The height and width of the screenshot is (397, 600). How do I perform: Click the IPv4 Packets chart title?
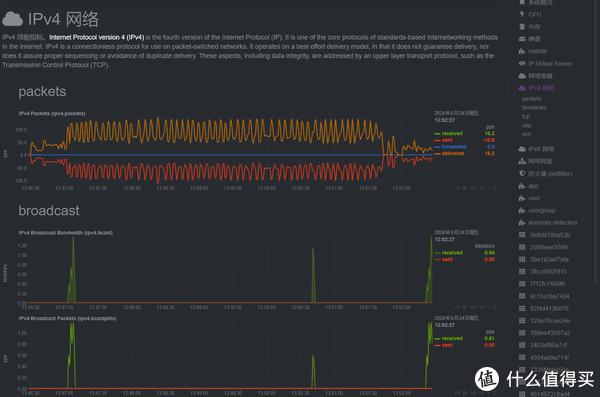[52, 114]
